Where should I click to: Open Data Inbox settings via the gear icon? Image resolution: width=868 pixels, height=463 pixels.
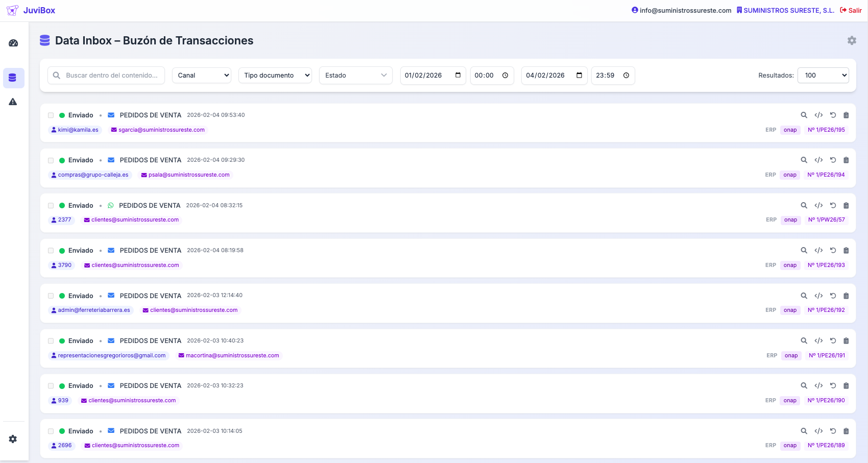pos(852,40)
